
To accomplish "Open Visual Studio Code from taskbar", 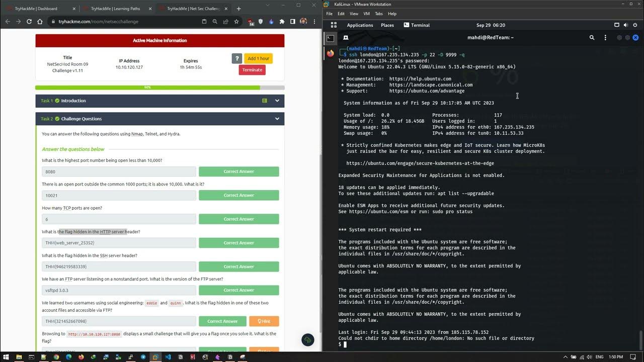I will (168, 357).
